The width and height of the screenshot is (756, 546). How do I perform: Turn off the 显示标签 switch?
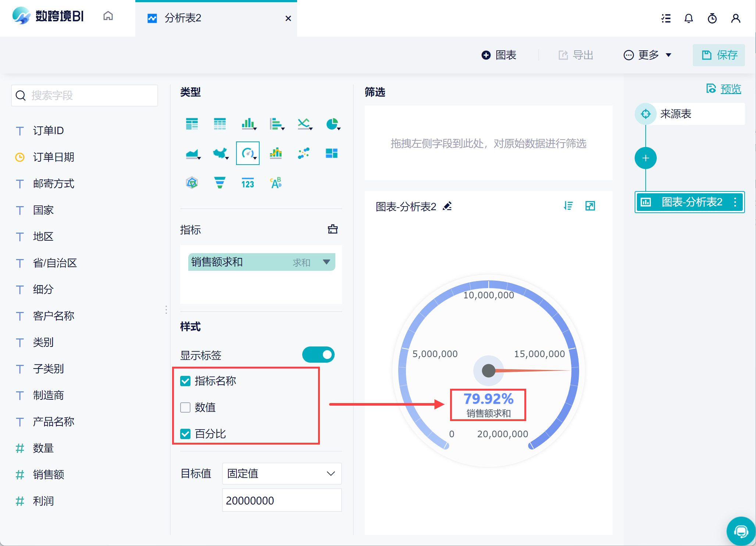click(318, 355)
